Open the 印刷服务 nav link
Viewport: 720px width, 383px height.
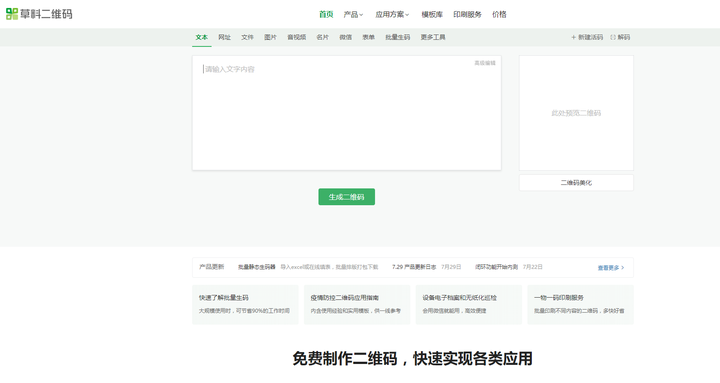coord(467,14)
